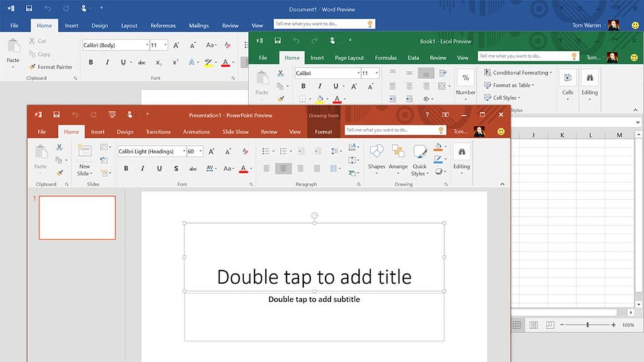Expand Conditional Formatting menu in Excel
This screenshot has height=362, width=644.
pos(518,73)
